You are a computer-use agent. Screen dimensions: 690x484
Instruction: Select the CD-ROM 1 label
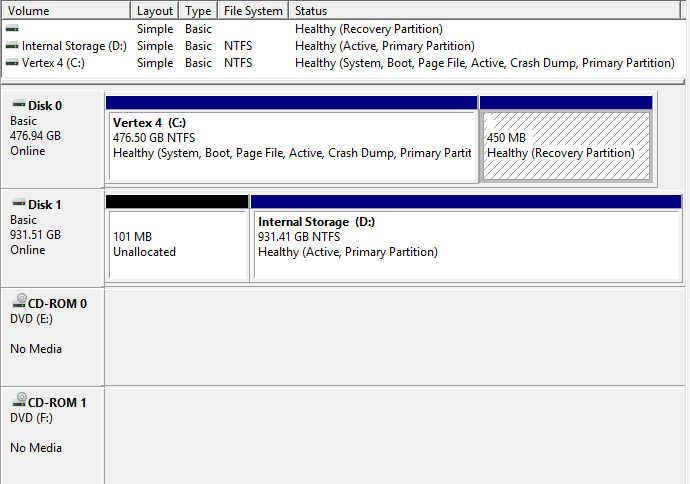[57, 403]
